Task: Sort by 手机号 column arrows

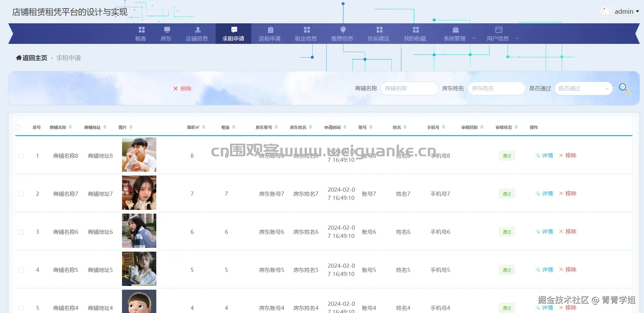Action: [443, 127]
